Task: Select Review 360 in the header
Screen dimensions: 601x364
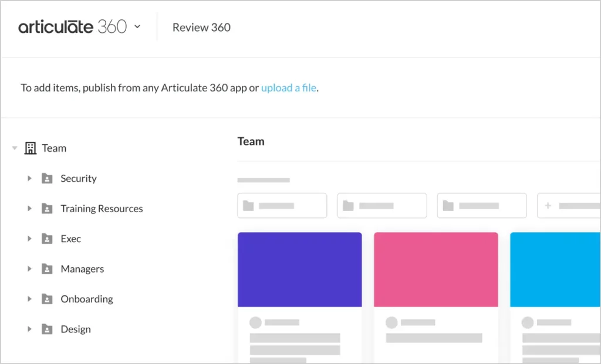Action: point(201,28)
